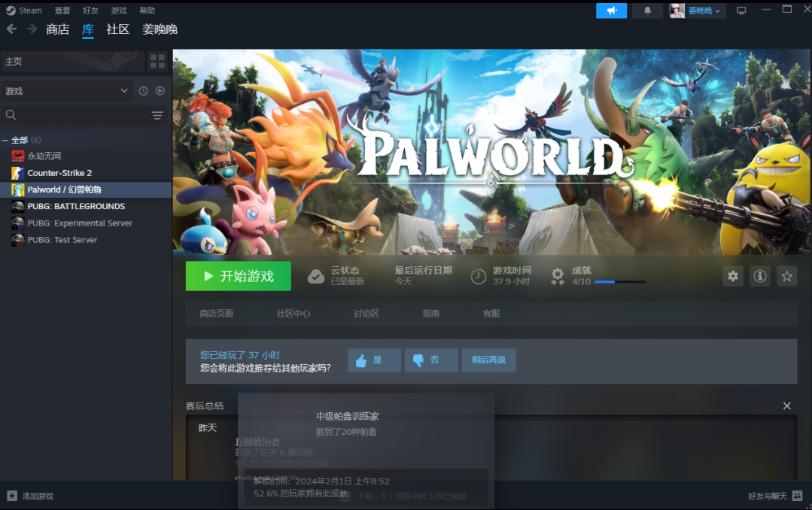812x510 pixels.
Task: Select Counter-Strike 2 in the library list
Action: point(59,173)
